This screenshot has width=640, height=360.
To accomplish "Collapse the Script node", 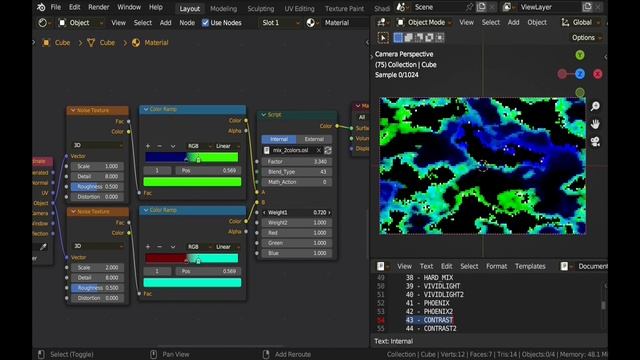I will tap(264, 115).
